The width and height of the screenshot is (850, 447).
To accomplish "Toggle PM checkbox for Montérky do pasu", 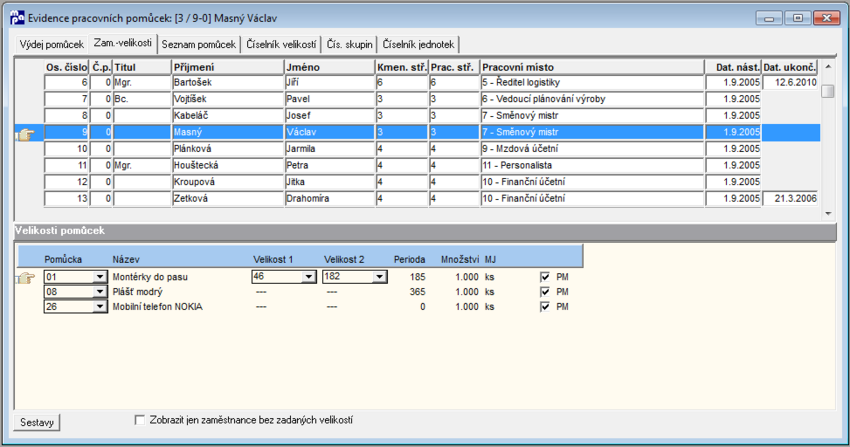I will (545, 277).
